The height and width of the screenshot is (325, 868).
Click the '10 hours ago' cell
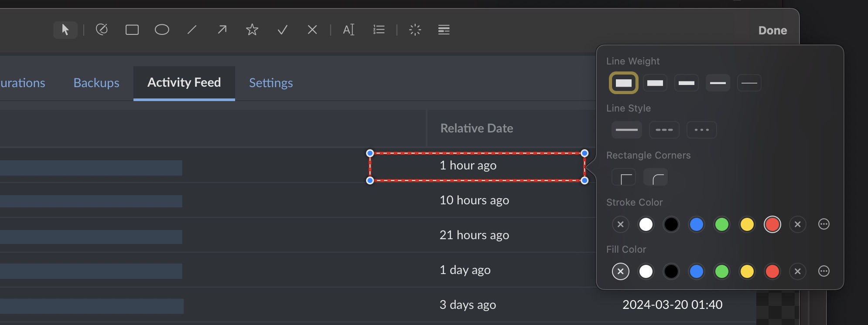coord(474,200)
